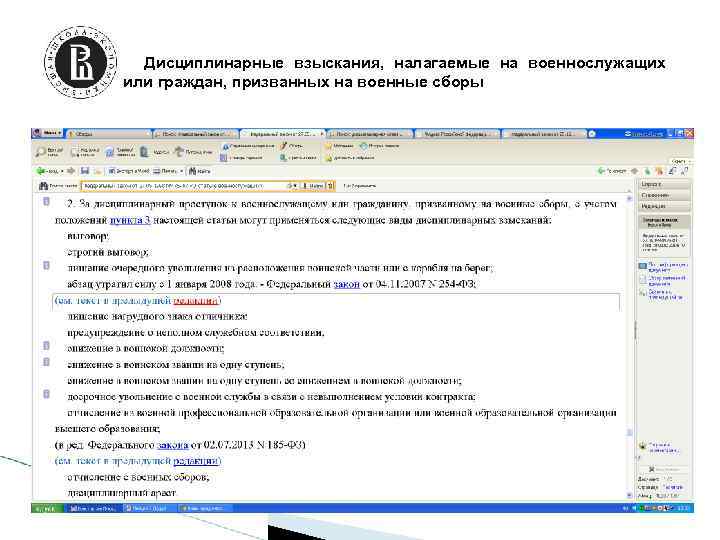The width and height of the screenshot is (720, 540).
Task: Switch to the first Обзоры tab
Action: pos(109,134)
